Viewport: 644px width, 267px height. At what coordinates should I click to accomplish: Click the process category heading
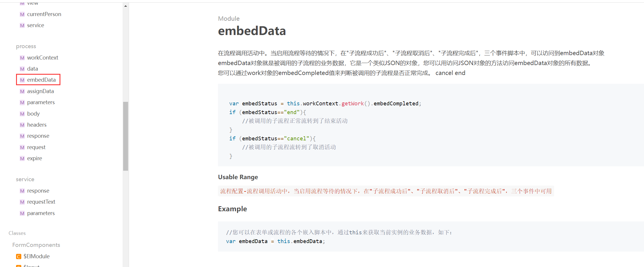tap(26, 46)
